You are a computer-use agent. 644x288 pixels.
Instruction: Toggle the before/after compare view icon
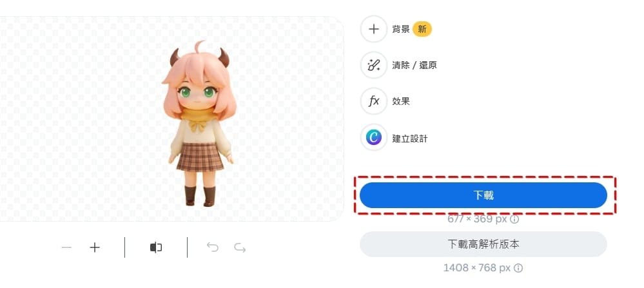[155, 247]
